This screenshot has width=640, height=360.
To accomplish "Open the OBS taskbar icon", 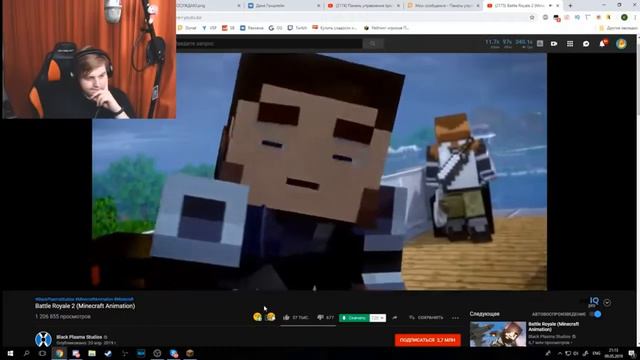I will [157, 353].
